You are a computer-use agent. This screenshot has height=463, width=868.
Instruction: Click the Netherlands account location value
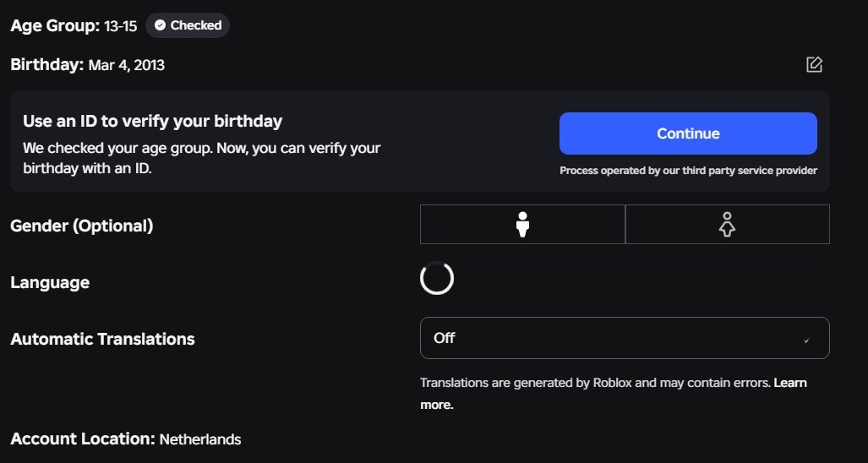click(x=199, y=440)
